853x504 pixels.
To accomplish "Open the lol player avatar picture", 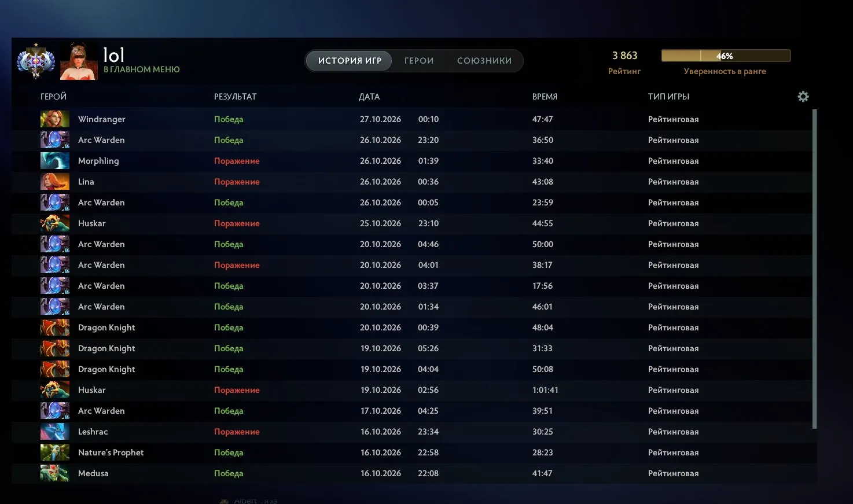I will pos(79,61).
